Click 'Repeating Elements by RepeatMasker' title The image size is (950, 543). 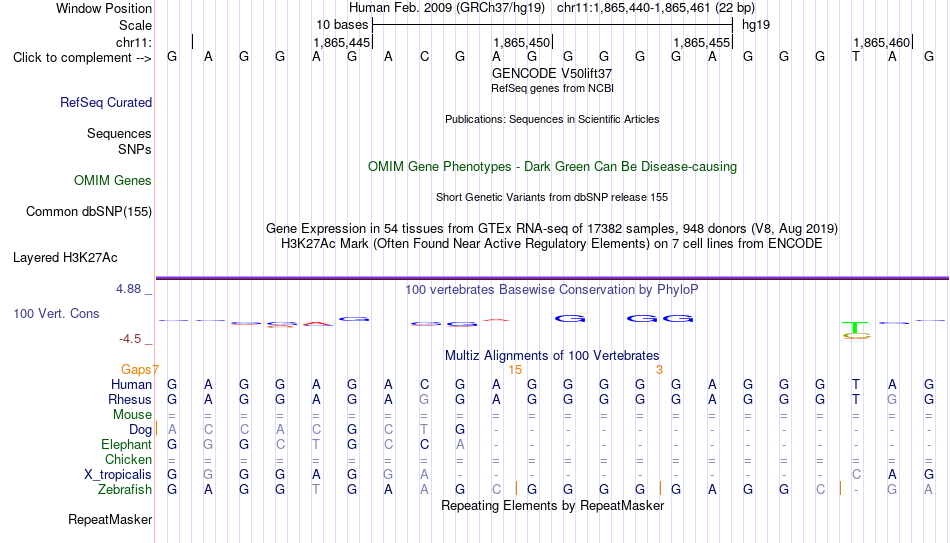(553, 505)
